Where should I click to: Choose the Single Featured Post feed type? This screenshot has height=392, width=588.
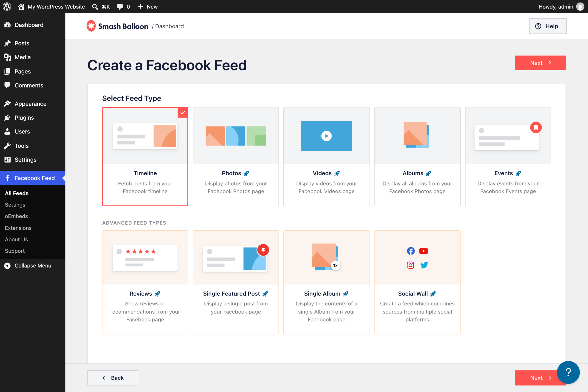[x=236, y=282]
